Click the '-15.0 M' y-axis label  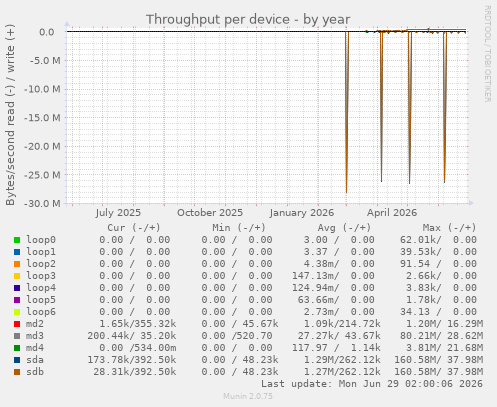42,118
